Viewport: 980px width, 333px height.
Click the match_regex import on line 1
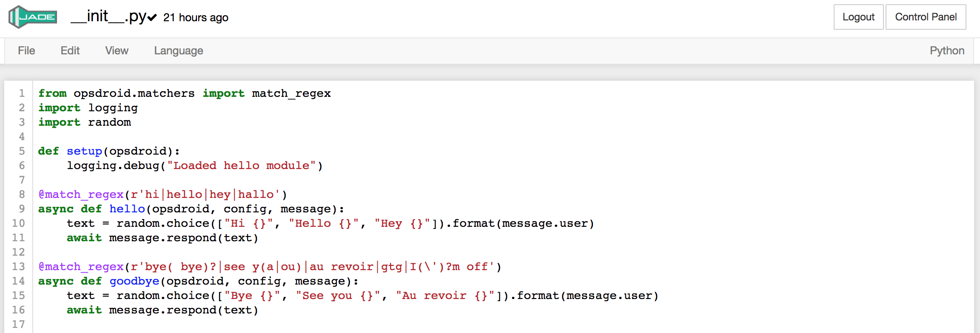pyautogui.click(x=291, y=93)
